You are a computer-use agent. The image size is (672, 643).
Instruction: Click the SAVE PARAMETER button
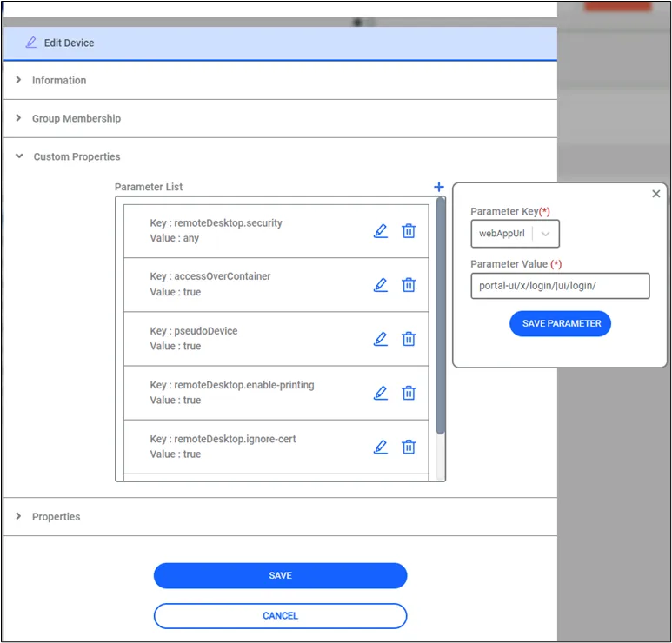click(560, 323)
